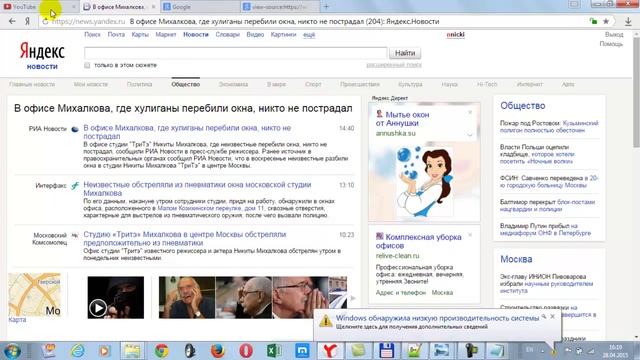Close the 'Мытье окон от Аннушки' ad
The height and width of the screenshot is (360, 640).
click(x=470, y=112)
